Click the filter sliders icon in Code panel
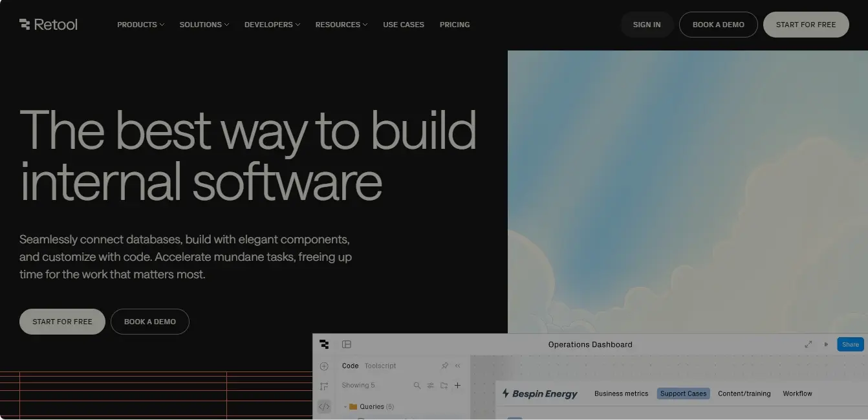The width and height of the screenshot is (868, 420). pyautogui.click(x=431, y=385)
